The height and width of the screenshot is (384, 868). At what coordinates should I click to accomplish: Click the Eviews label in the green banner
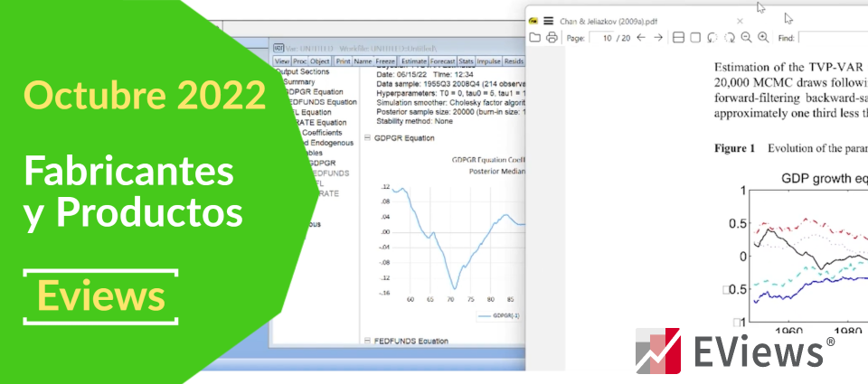101,295
